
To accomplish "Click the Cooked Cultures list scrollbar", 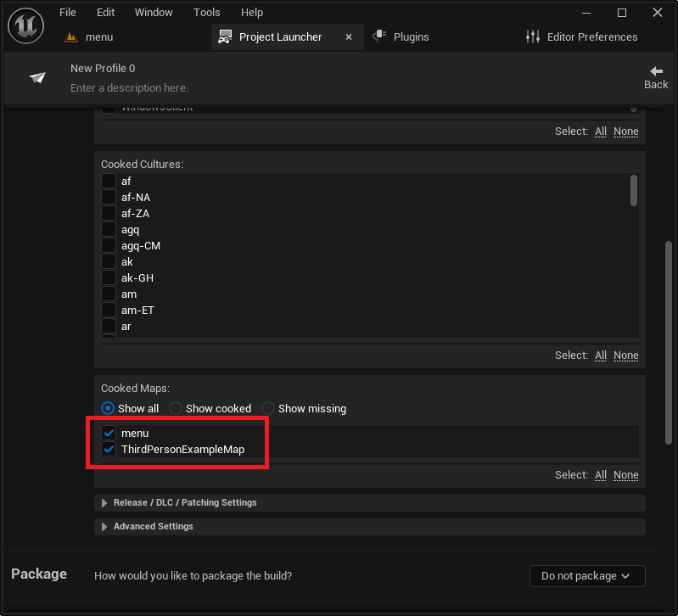I will [x=634, y=191].
